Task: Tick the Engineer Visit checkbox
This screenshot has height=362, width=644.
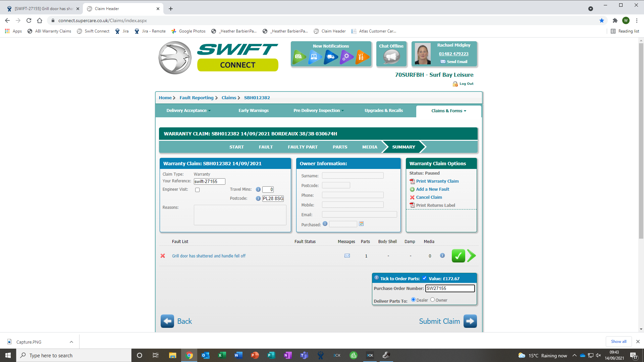Action: coord(198,190)
